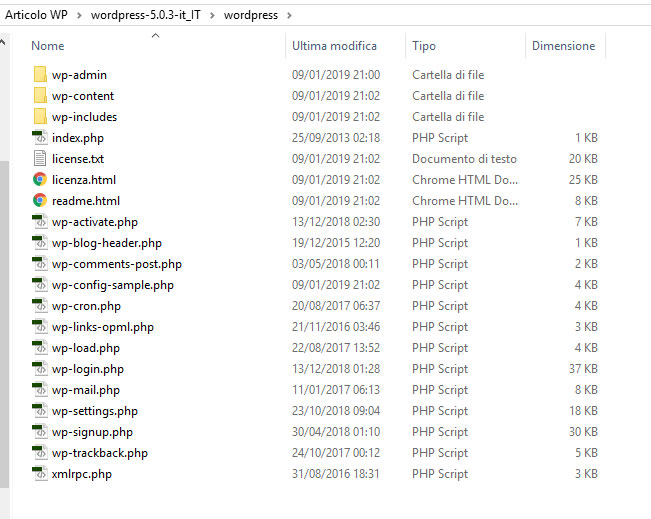
Task: Select the wp-admin folder icon
Action: (40, 75)
